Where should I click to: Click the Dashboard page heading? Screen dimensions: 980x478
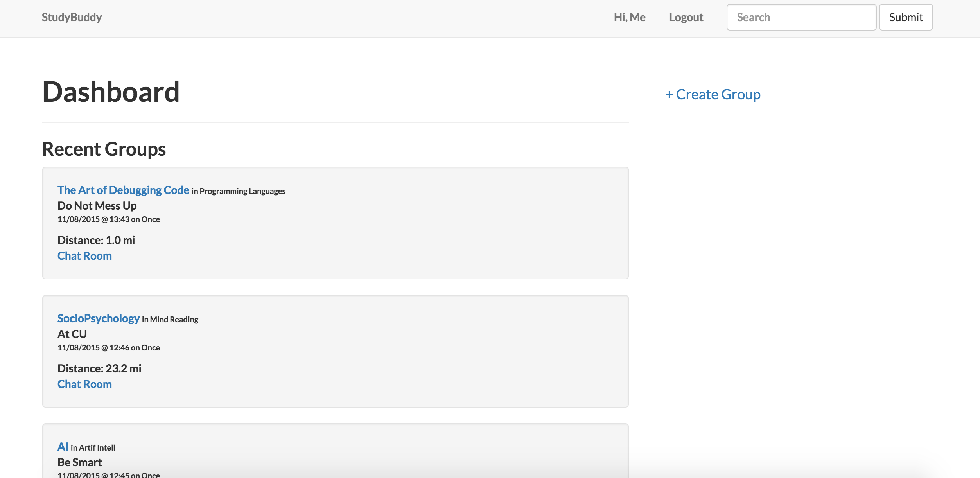coord(111,92)
